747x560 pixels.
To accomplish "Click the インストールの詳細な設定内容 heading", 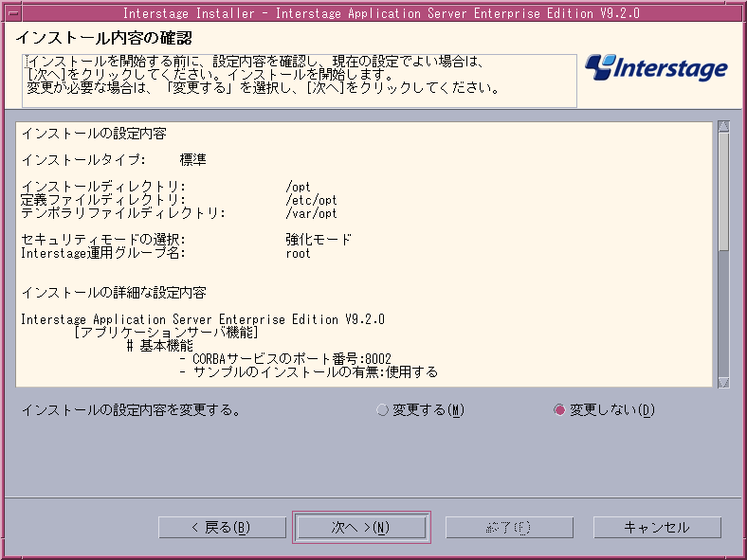I will pos(114,293).
